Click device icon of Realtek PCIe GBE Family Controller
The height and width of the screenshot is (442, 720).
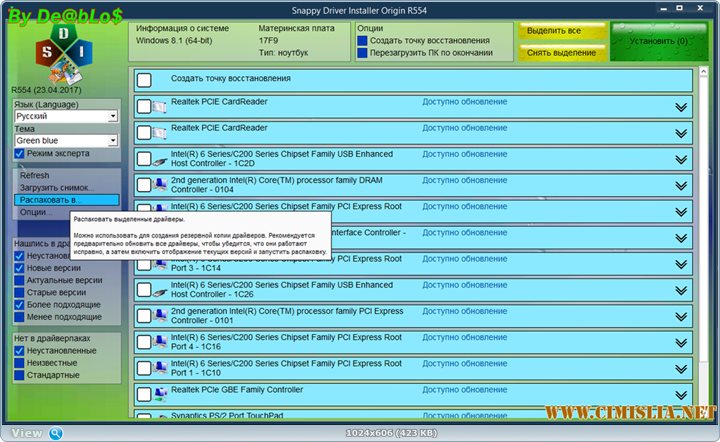[x=159, y=393]
